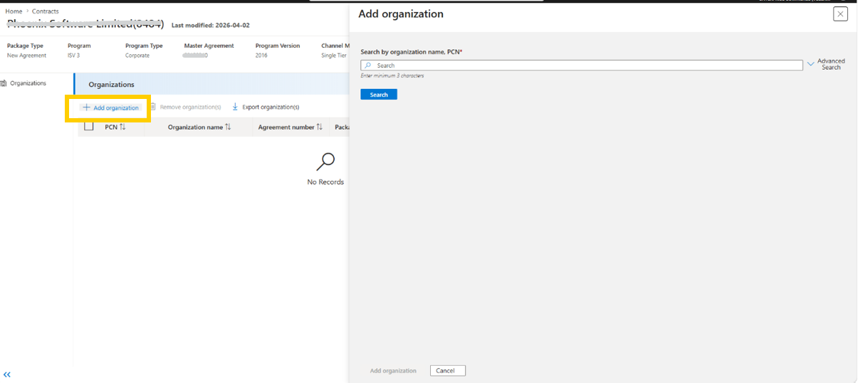Click the Corporate program type value
Viewport: 868px width, 383px height.
pyautogui.click(x=137, y=56)
